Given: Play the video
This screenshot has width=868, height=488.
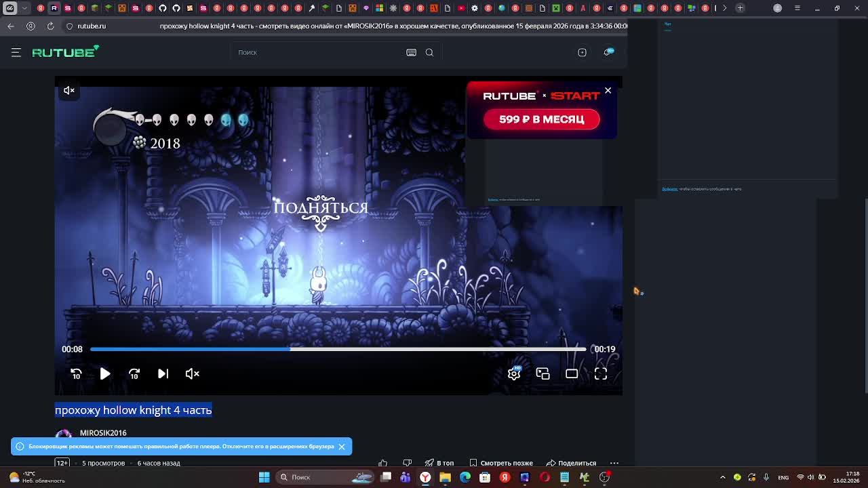Looking at the screenshot, I should point(105,373).
